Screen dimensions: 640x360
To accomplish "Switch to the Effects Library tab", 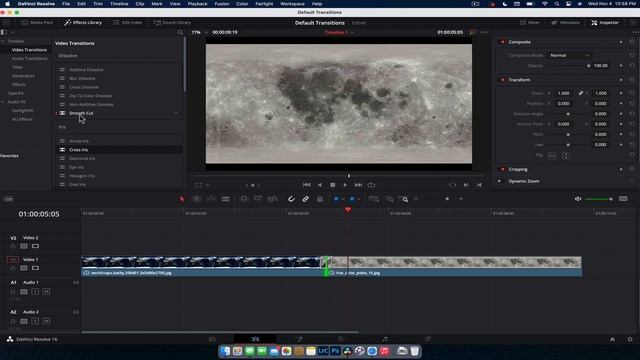I will 83,22.
